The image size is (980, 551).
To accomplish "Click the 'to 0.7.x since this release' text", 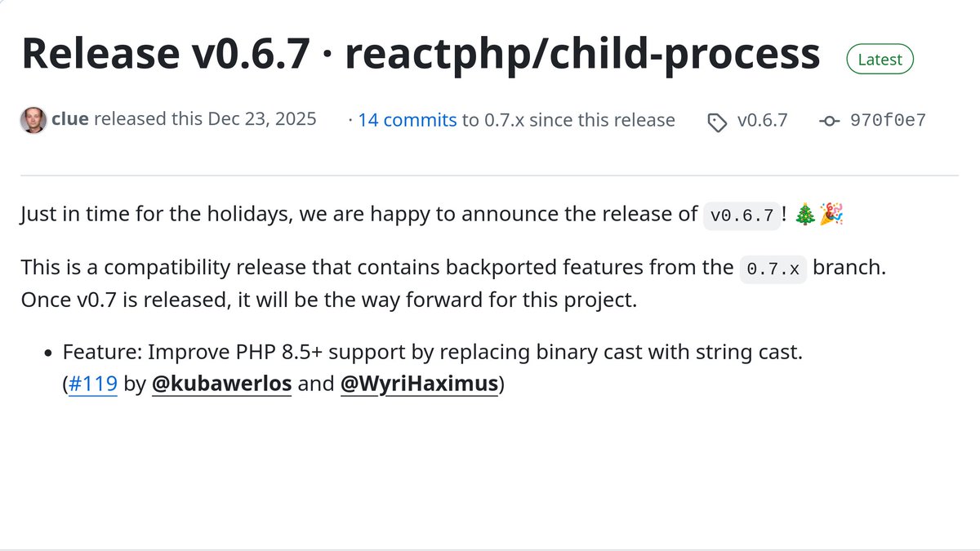I will (568, 120).
